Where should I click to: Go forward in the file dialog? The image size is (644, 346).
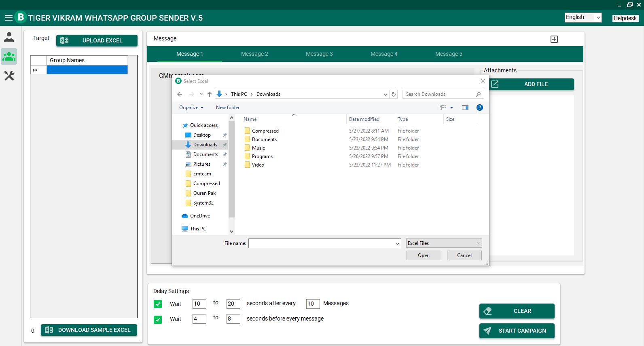(x=192, y=94)
